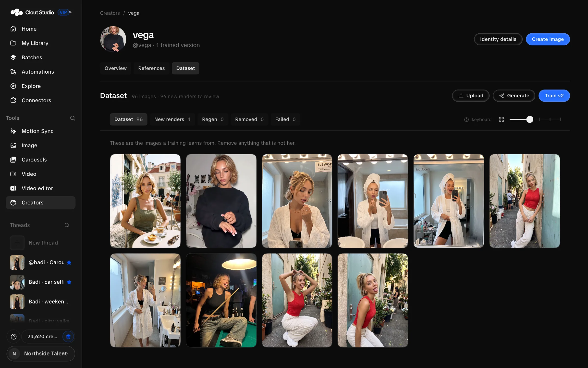Start a New thread
Viewport: 588px width, 368px height.
[40, 243]
